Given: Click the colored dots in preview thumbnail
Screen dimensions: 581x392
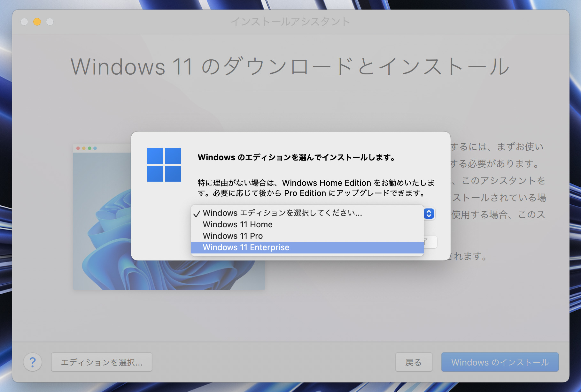Looking at the screenshot, I should click(x=86, y=148).
